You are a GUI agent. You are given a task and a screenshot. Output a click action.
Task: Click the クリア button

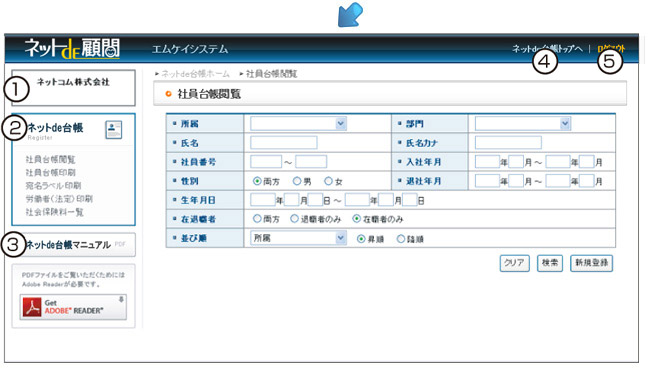pos(514,263)
